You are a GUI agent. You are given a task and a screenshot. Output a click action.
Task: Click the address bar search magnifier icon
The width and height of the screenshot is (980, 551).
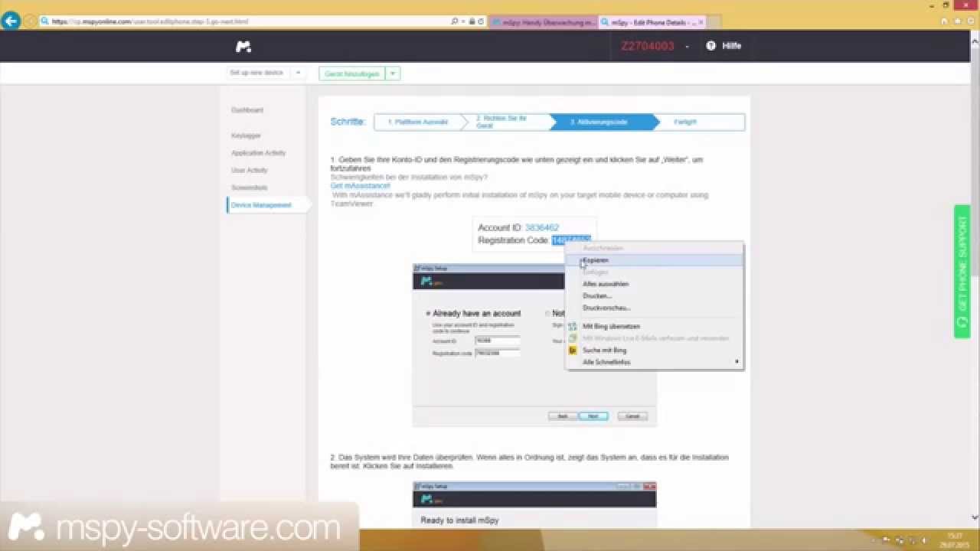coord(456,21)
